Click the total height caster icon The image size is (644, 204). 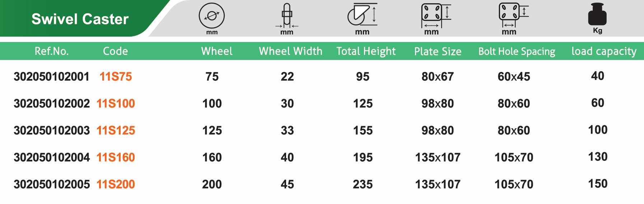tap(362, 15)
